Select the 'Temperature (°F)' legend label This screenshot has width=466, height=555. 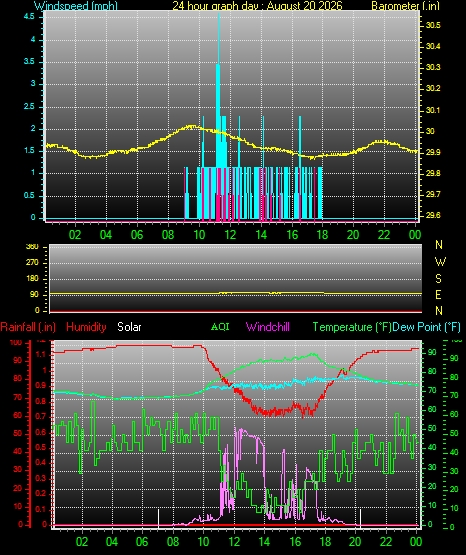tap(352, 327)
